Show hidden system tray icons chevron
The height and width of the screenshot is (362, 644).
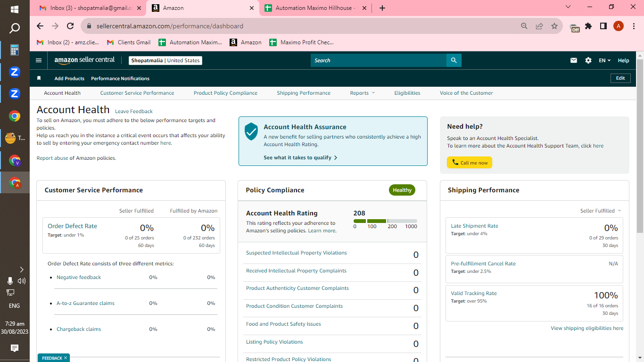point(22,270)
